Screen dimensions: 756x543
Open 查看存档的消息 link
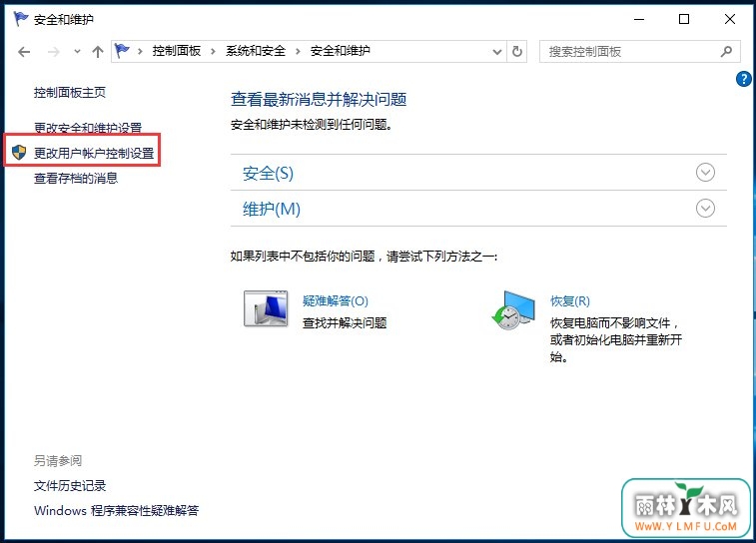[x=76, y=179]
